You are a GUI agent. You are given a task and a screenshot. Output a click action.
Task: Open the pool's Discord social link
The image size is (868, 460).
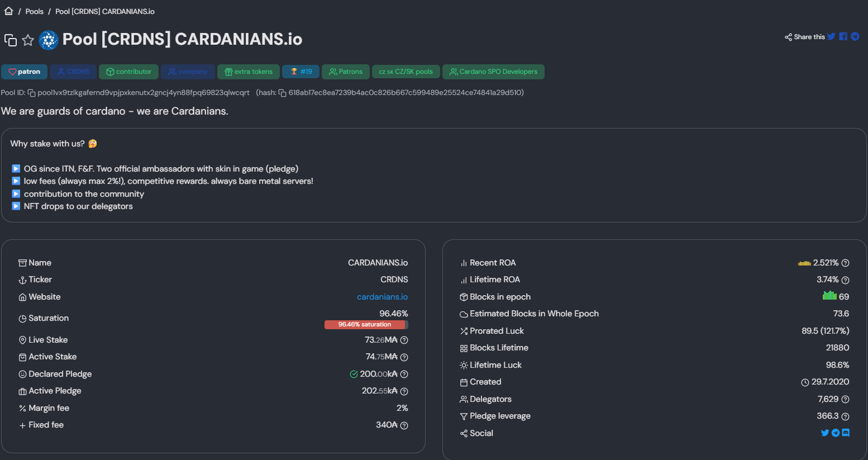(x=846, y=433)
